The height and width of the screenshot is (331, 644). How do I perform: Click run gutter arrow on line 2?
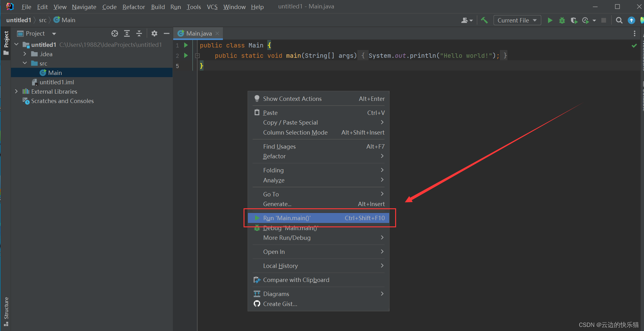coord(186,56)
